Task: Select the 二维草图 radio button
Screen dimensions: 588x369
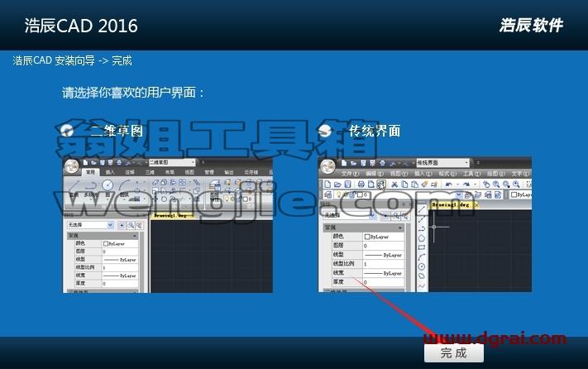Action: click(x=67, y=131)
